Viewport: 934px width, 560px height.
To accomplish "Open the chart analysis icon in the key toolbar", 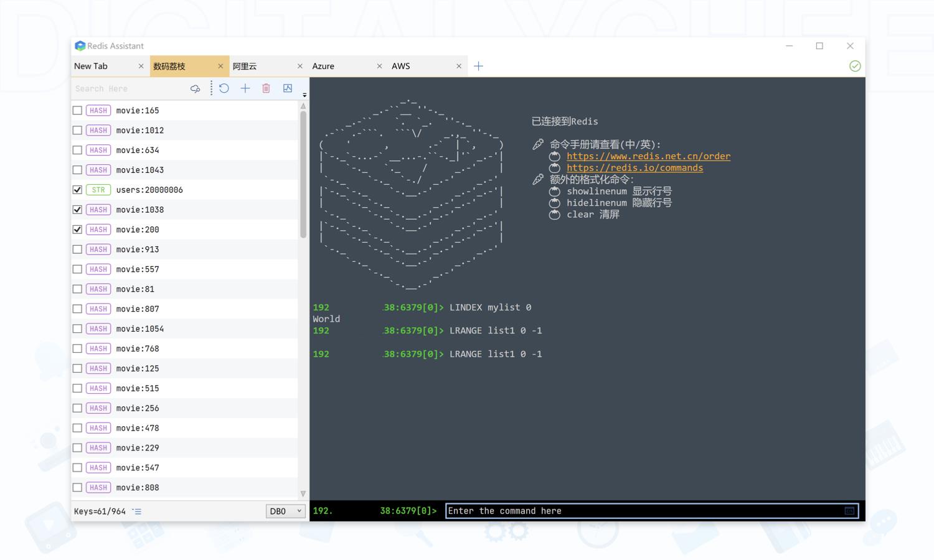I will 288,88.
